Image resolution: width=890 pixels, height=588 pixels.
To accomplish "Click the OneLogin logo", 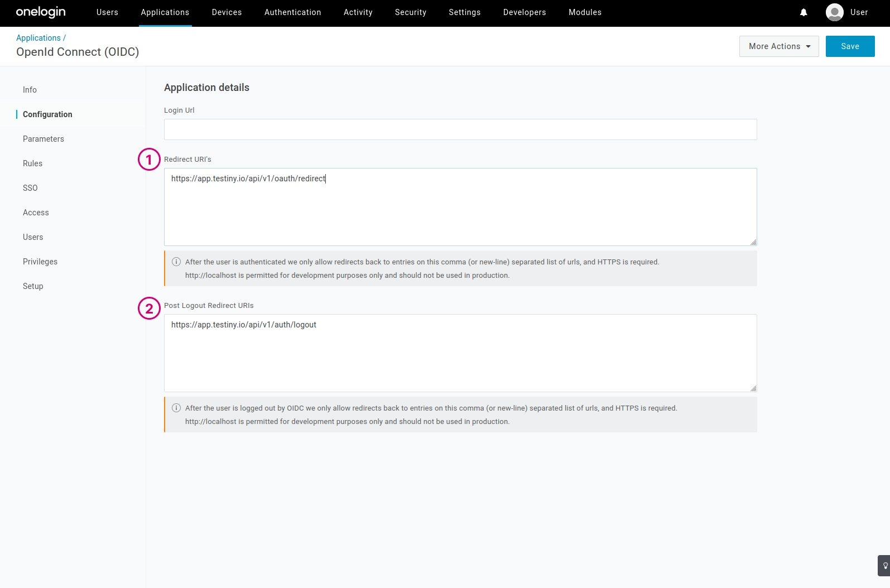I will pyautogui.click(x=41, y=12).
